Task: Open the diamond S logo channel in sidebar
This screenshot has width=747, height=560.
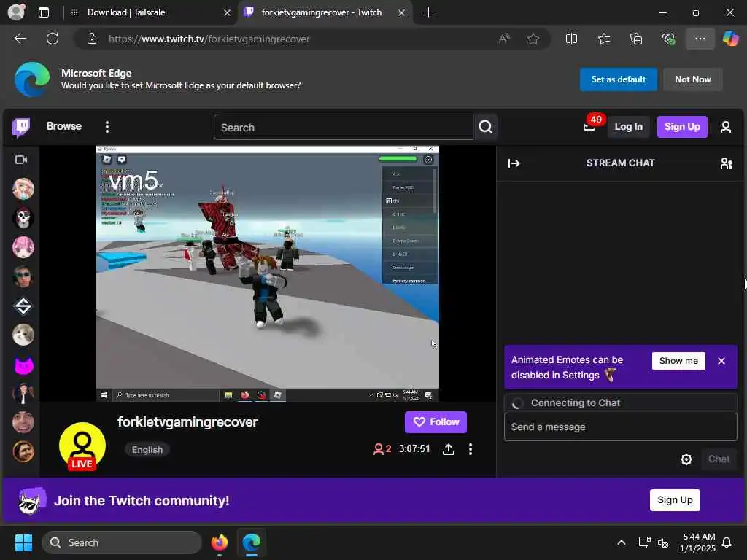Action: point(23,306)
